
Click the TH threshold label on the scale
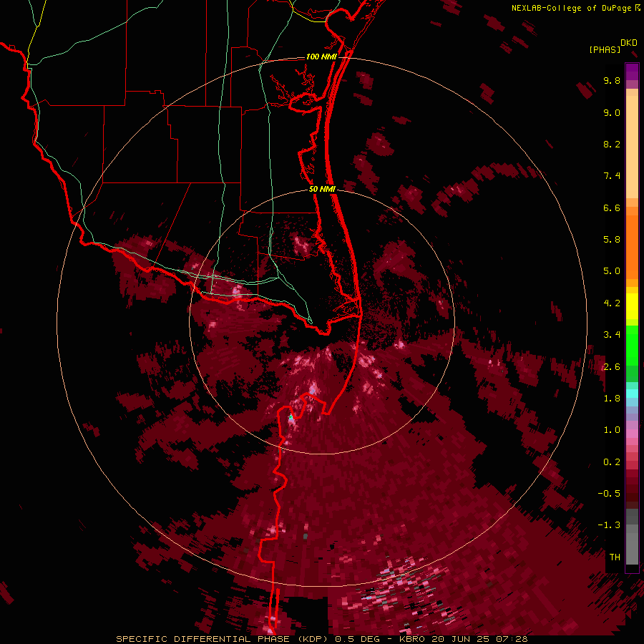point(615,557)
